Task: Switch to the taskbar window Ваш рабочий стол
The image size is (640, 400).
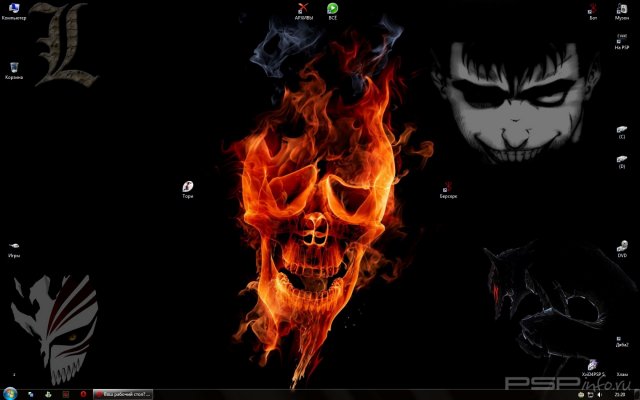Action: [x=123, y=394]
